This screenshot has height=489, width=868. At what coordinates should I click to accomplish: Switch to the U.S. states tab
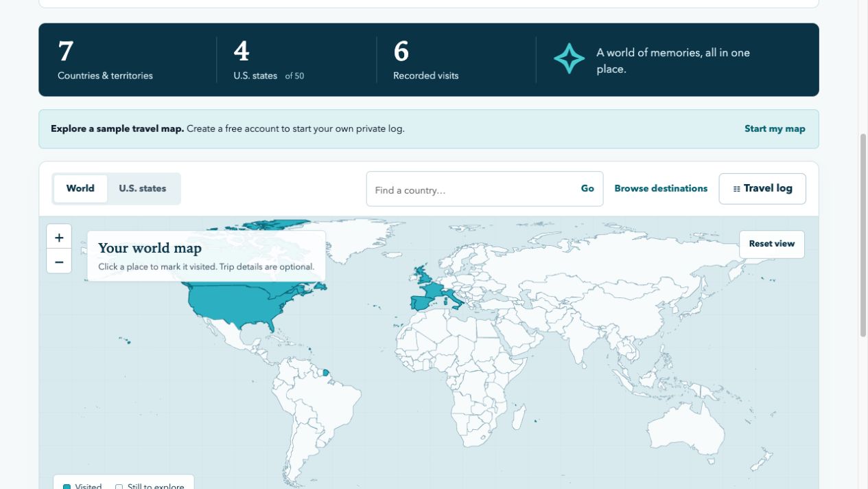143,188
